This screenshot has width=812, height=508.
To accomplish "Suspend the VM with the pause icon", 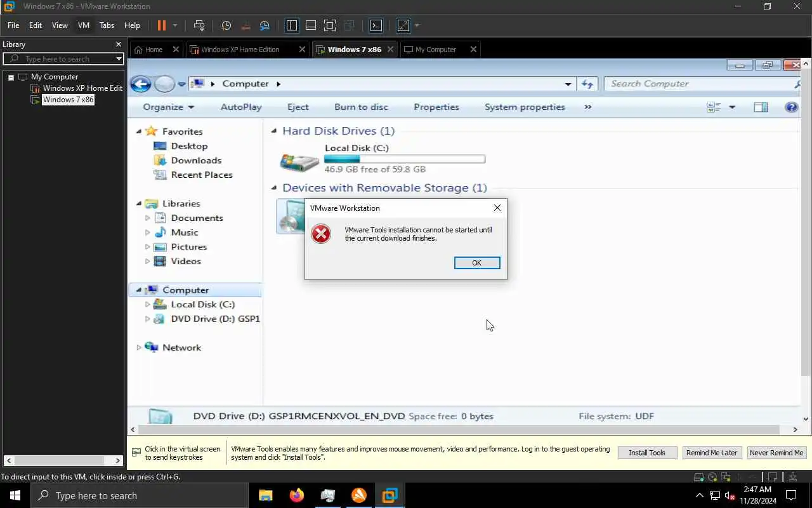I will point(161,25).
